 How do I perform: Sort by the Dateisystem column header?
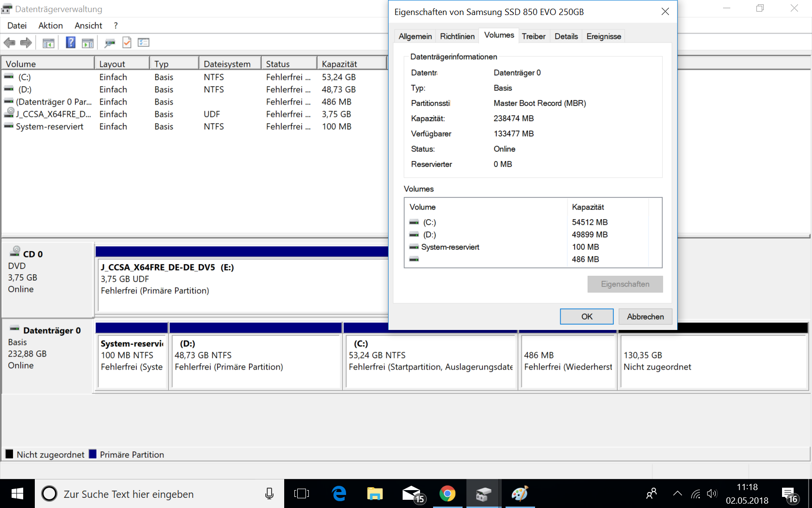click(230, 64)
